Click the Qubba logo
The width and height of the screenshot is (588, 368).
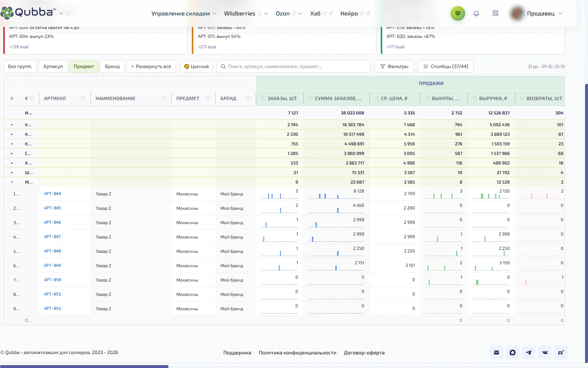(x=28, y=12)
